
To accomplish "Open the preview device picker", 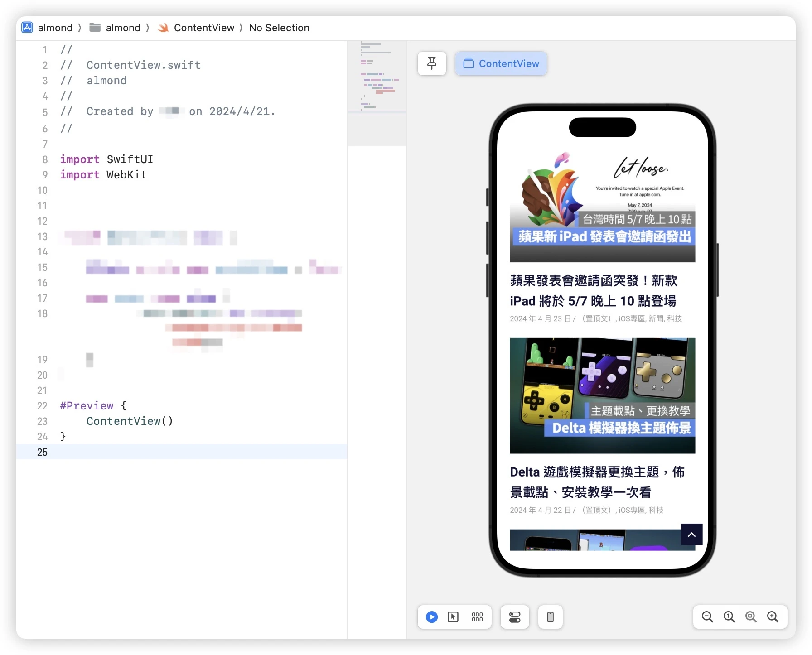I will point(551,617).
